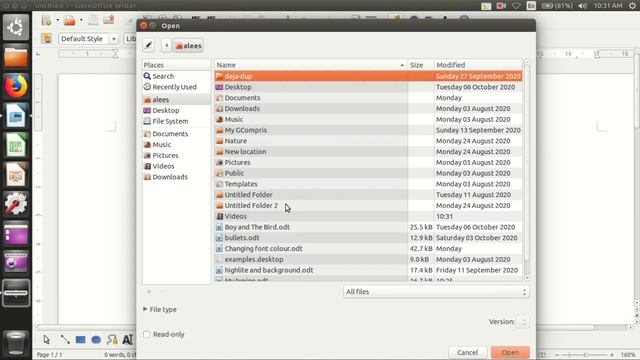This screenshot has width=640, height=360.
Task: Click the back arrow beside alees path
Action: coord(166,45)
